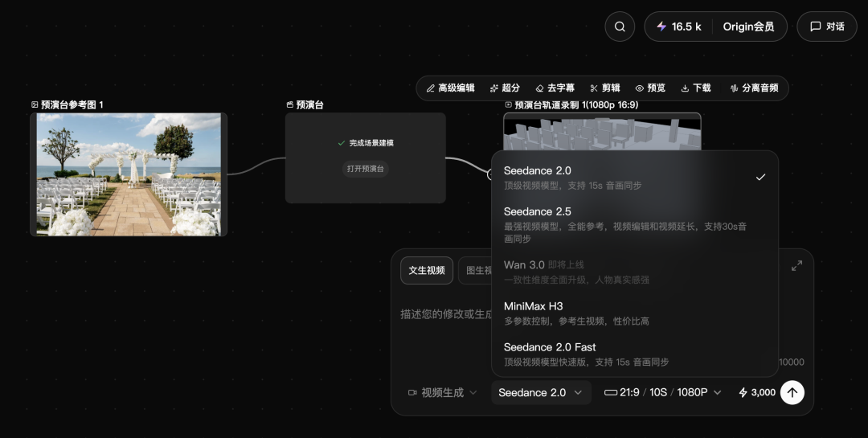Click the 打开预演台 button
The width and height of the screenshot is (868, 438).
[x=366, y=169]
